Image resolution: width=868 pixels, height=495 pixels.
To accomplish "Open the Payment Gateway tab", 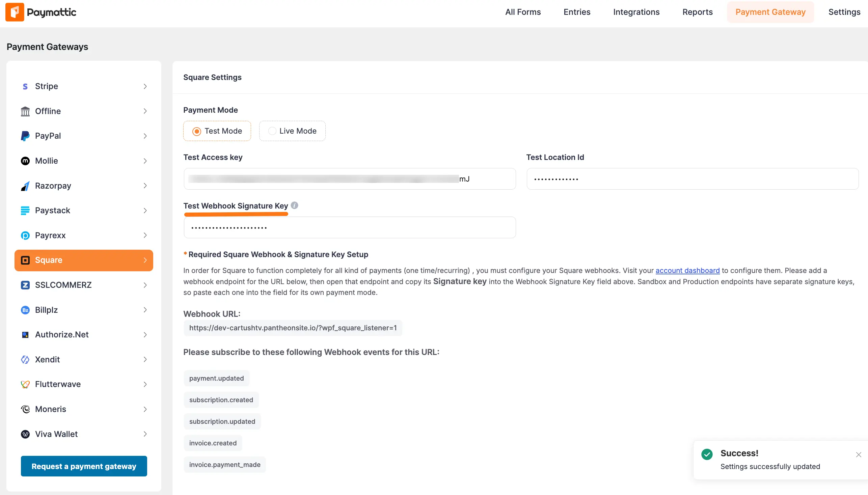I will pyautogui.click(x=770, y=12).
